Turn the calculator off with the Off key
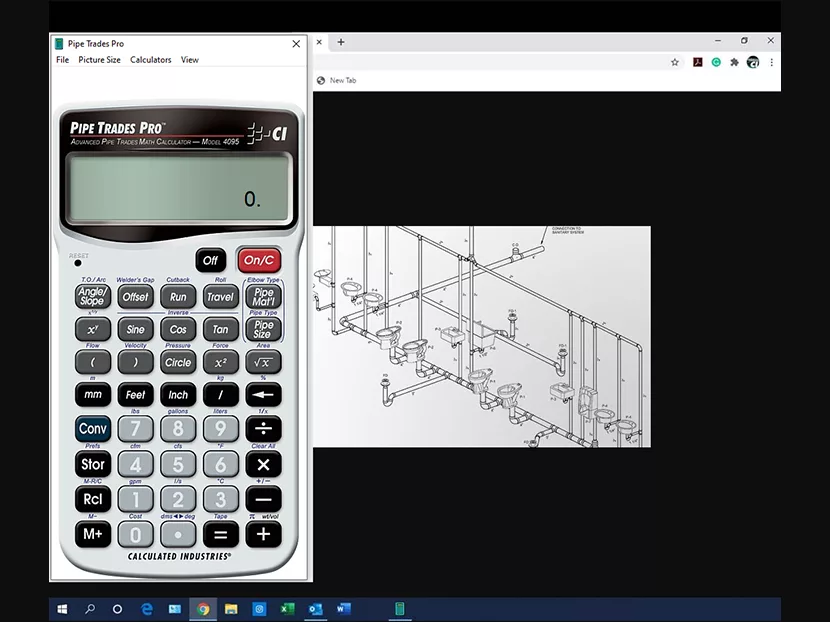Image resolution: width=830 pixels, height=622 pixels. pos(210,260)
